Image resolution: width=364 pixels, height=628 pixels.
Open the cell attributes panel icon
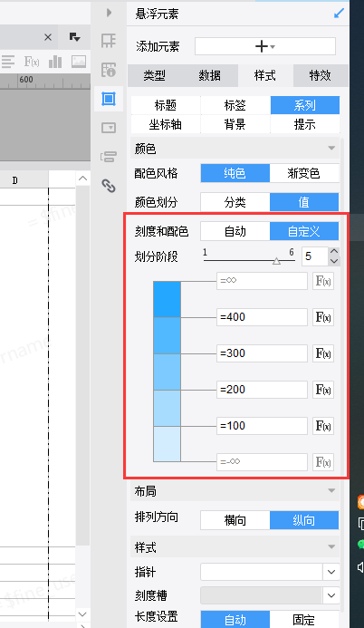pos(109,69)
